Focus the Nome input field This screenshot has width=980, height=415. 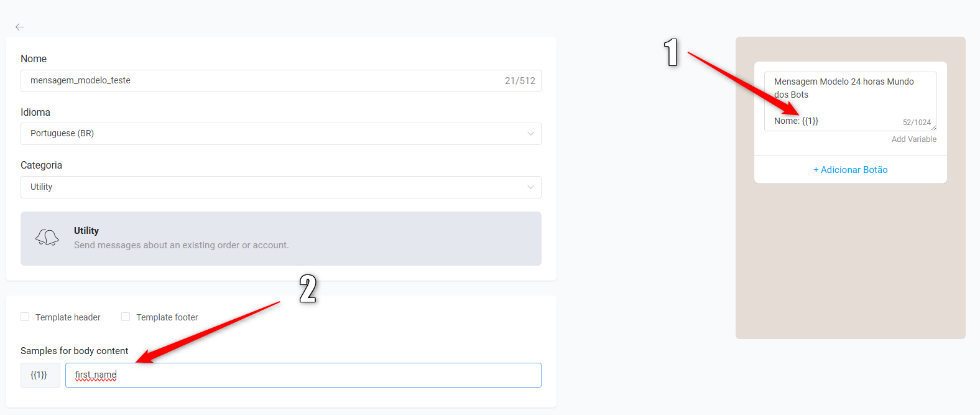[x=281, y=81]
